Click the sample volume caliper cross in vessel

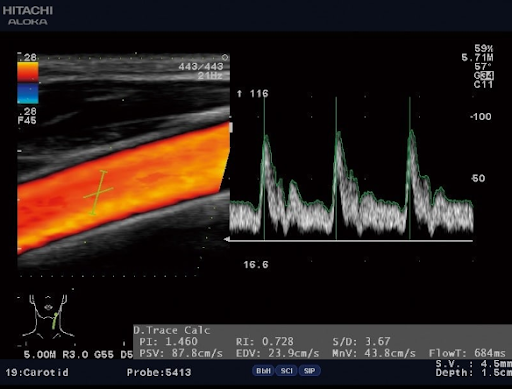tap(98, 192)
